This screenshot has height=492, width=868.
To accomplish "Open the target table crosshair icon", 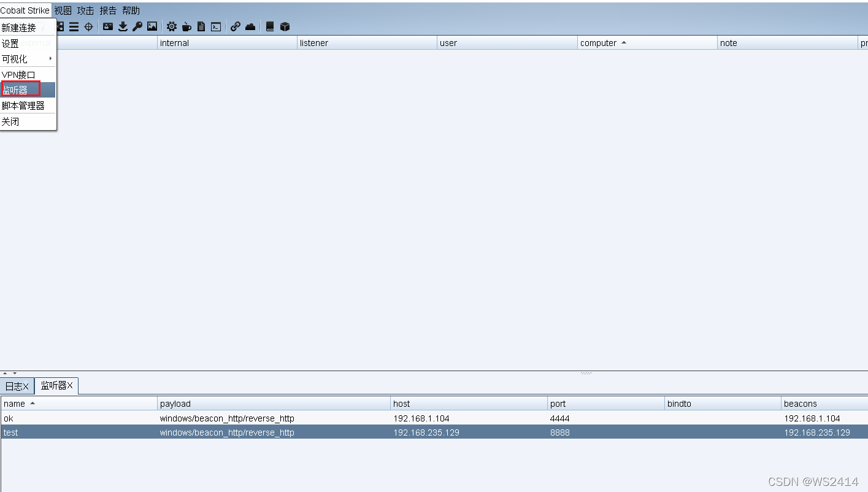I will pyautogui.click(x=88, y=26).
